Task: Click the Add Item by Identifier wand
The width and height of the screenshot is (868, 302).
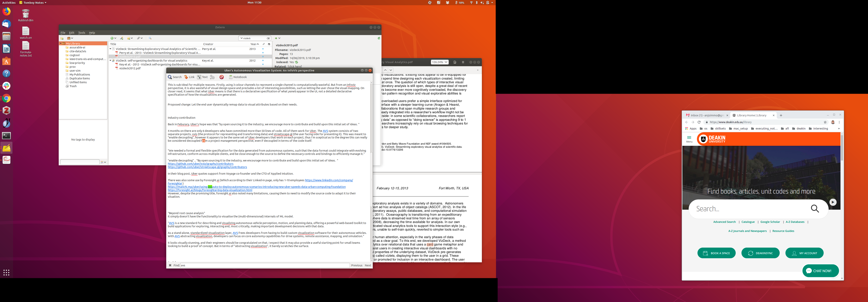Action: pos(122,38)
